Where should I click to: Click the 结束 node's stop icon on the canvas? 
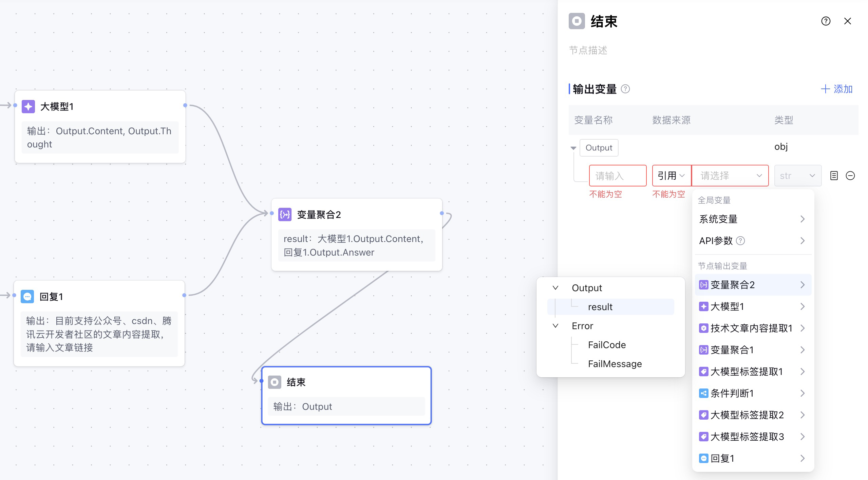275,382
